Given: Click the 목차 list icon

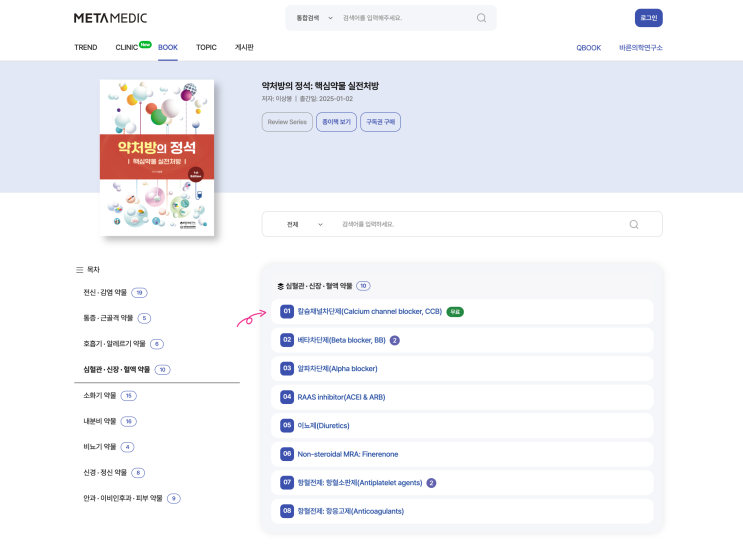Looking at the screenshot, I should (79, 270).
